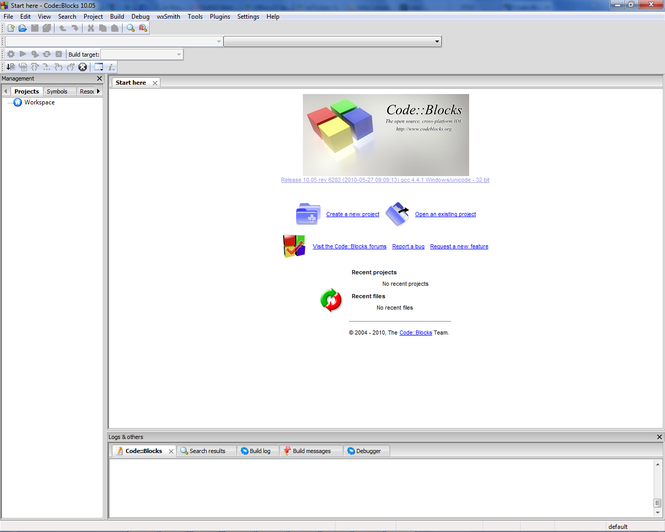Open the wxSmith menu
Image resolution: width=665 pixels, height=532 pixels.
(168, 17)
